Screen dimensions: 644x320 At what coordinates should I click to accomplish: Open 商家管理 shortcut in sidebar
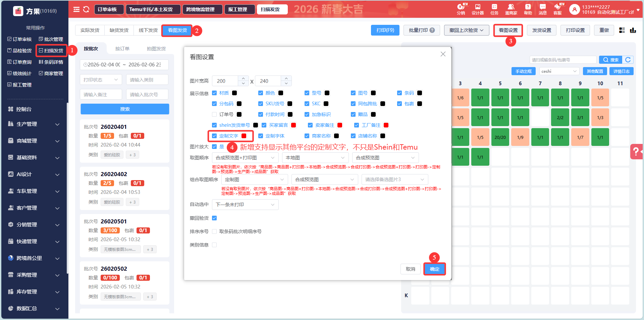[x=51, y=73]
